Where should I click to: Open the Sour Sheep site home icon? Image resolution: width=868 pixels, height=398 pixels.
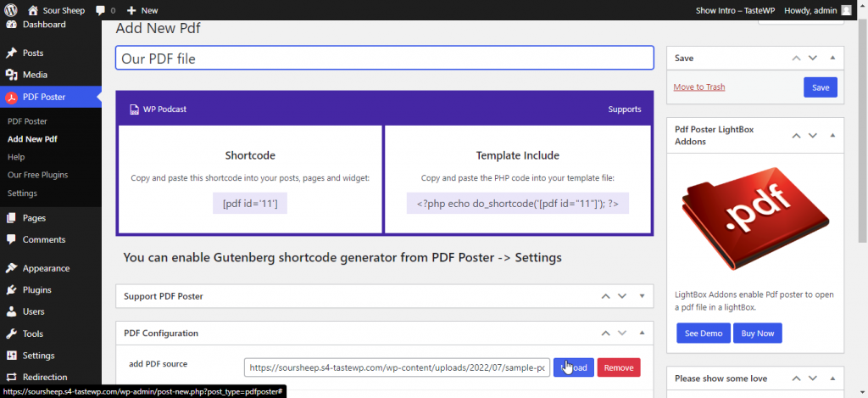click(33, 10)
